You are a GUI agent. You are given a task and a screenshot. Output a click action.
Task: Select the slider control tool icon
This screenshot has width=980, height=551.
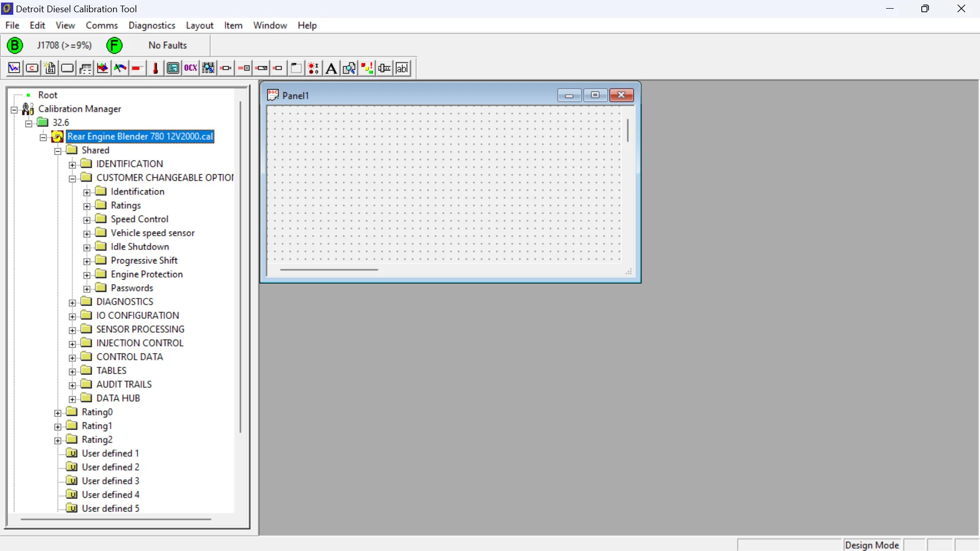pos(384,68)
